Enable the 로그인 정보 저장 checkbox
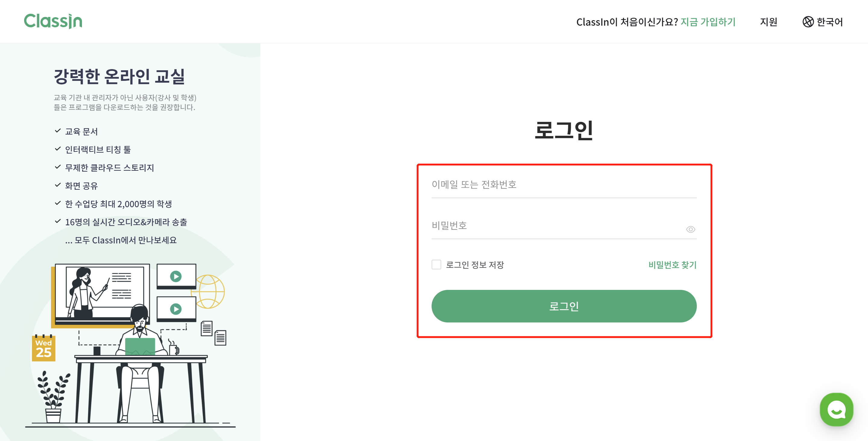Screen dimensions: 868x441 436,265
